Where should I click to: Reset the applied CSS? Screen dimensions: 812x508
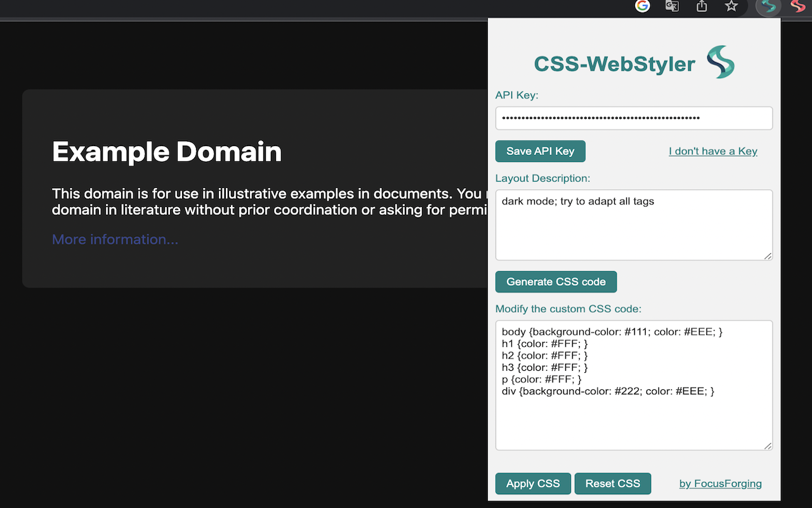coord(613,483)
